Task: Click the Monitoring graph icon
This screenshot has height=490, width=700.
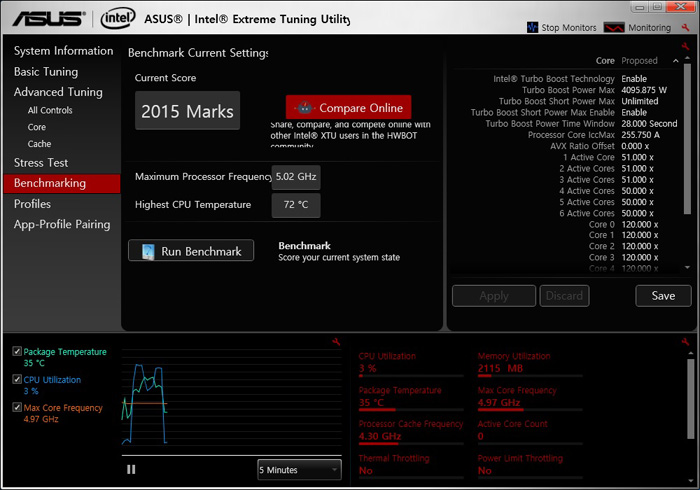Action: pos(614,27)
